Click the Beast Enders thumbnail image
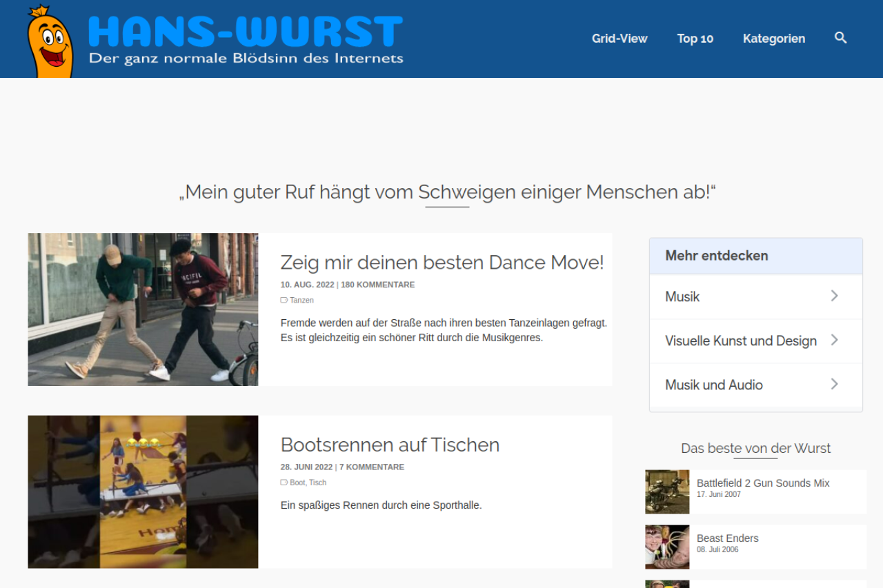The image size is (883, 588). 667,547
